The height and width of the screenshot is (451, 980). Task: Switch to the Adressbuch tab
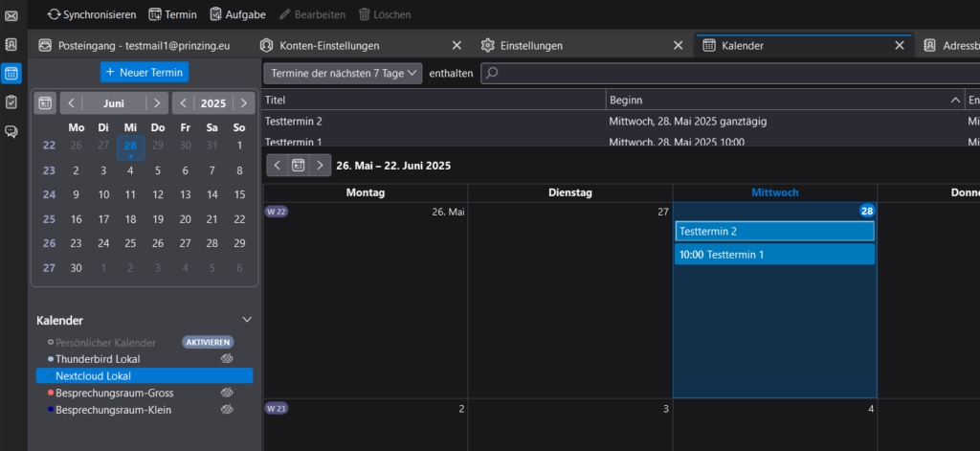point(950,46)
